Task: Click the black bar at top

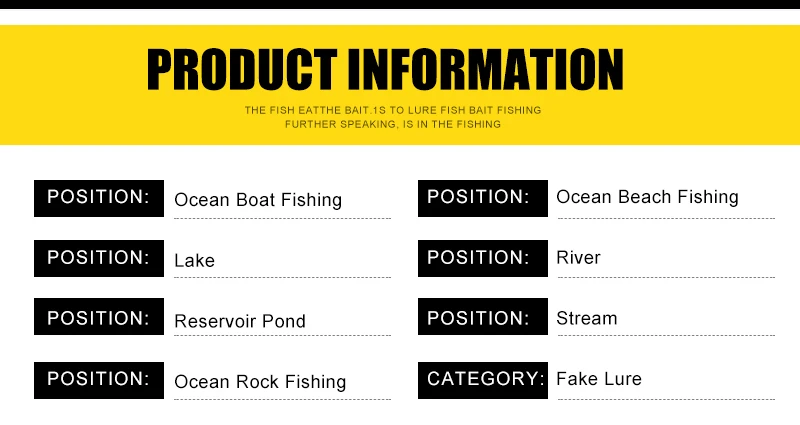Action: click(400, 4)
